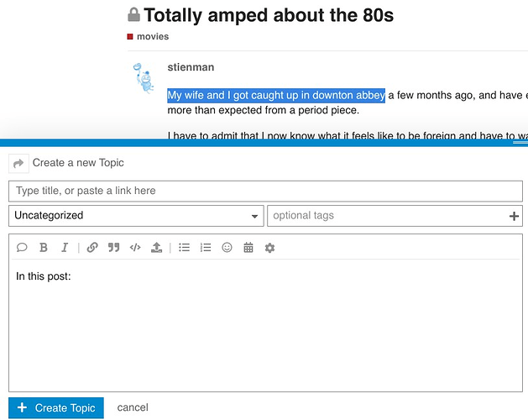This screenshot has width=528, height=420.
Task: Click stienman's avatar image
Action: 144,78
